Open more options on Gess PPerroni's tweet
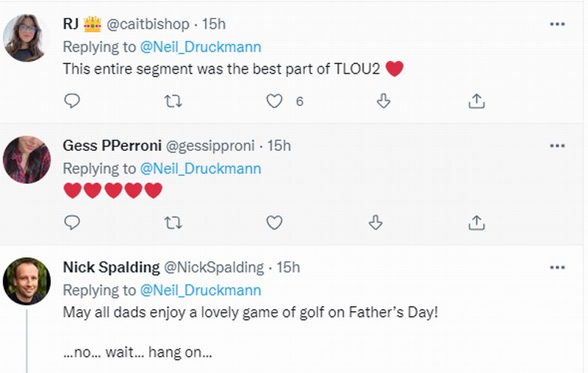This screenshot has width=588, height=373. 557,146
